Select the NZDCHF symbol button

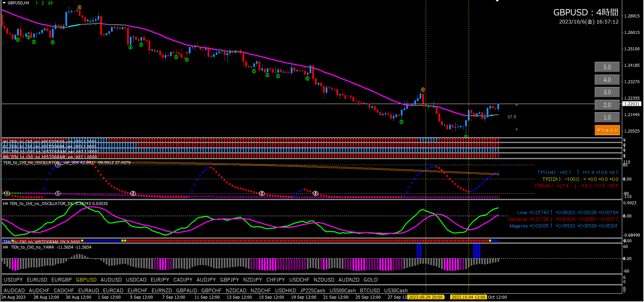click(x=261, y=291)
